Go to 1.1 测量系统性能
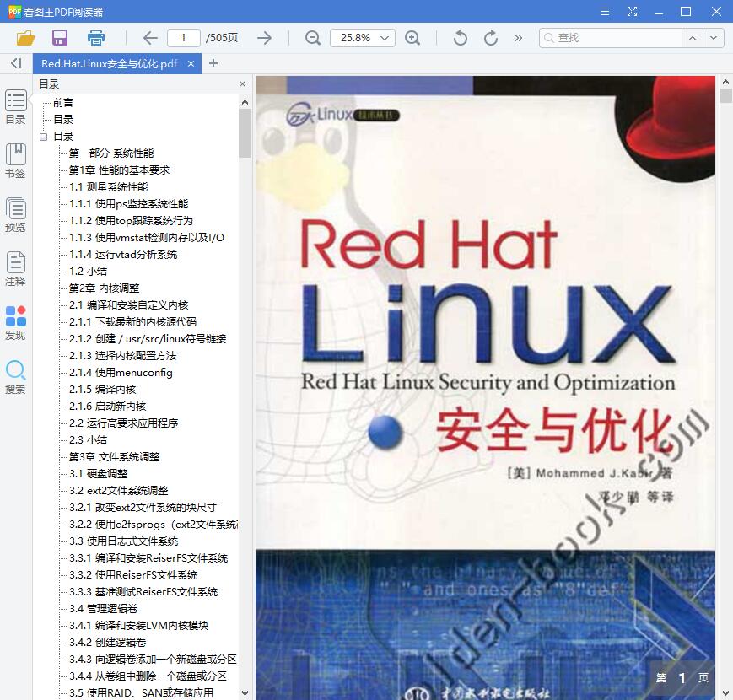The image size is (733, 700). pos(109,187)
